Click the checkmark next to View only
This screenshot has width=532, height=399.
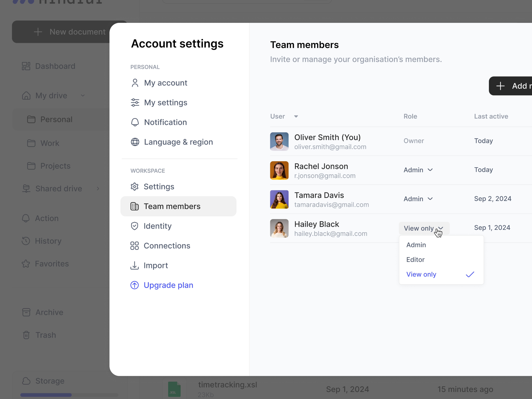click(x=470, y=274)
